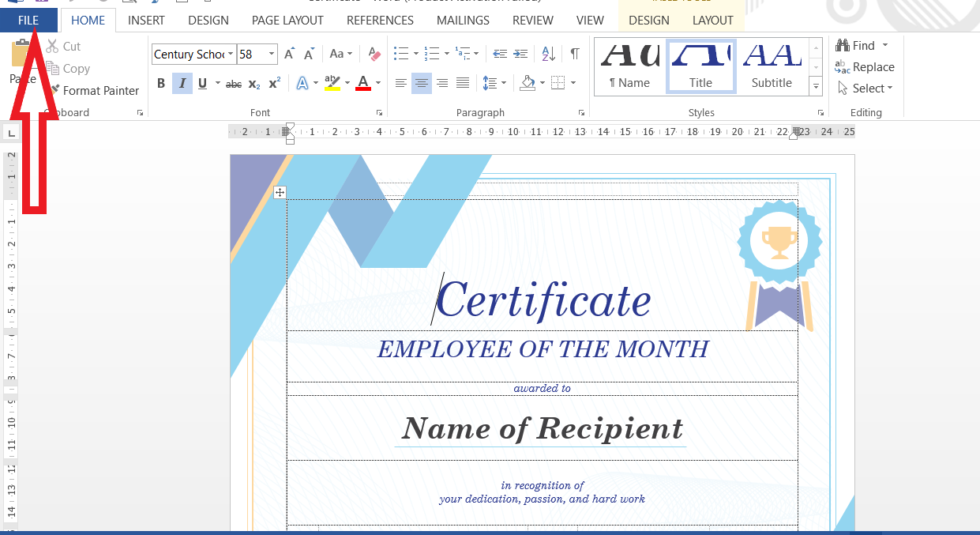Open the underline style dropdown arrow
This screenshot has width=980, height=535.
point(217,83)
